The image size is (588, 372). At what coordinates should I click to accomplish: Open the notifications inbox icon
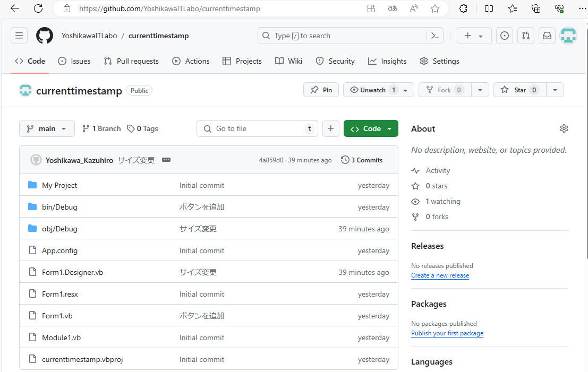[x=547, y=36]
